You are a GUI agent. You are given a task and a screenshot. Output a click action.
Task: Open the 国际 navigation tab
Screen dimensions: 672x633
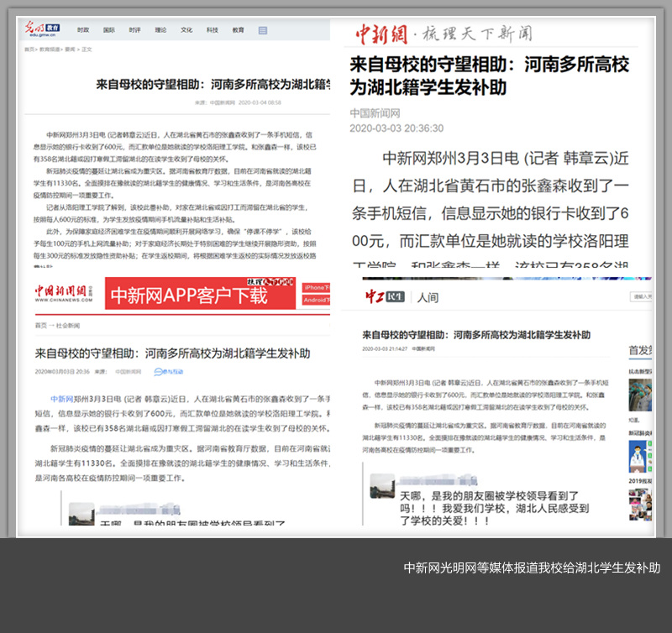(108, 29)
